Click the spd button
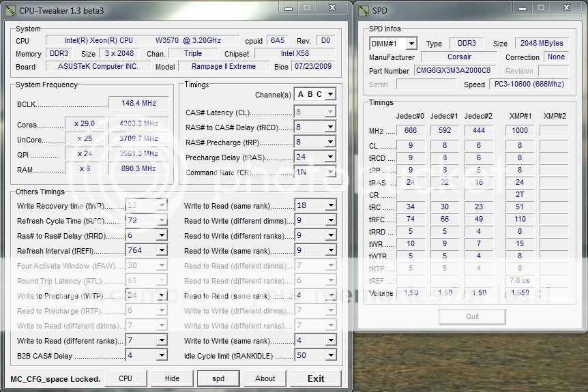Viewport: 588px width, 392px height. (218, 378)
